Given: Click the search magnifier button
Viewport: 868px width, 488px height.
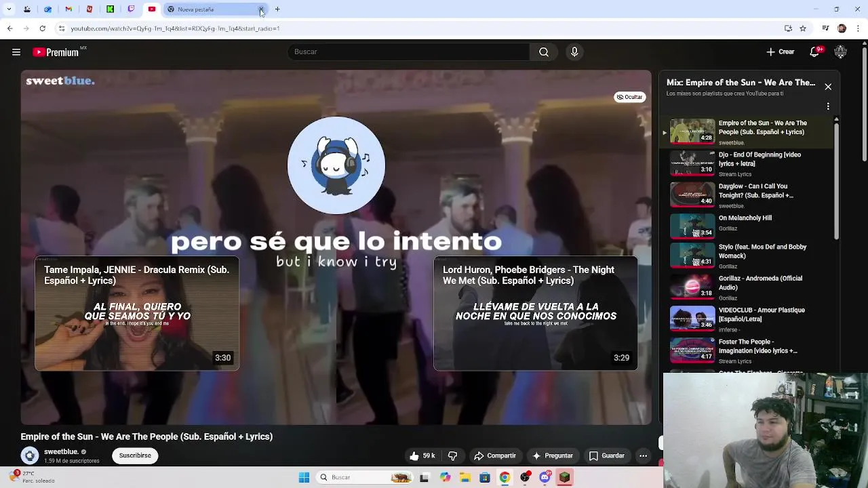Looking at the screenshot, I should (x=544, y=52).
